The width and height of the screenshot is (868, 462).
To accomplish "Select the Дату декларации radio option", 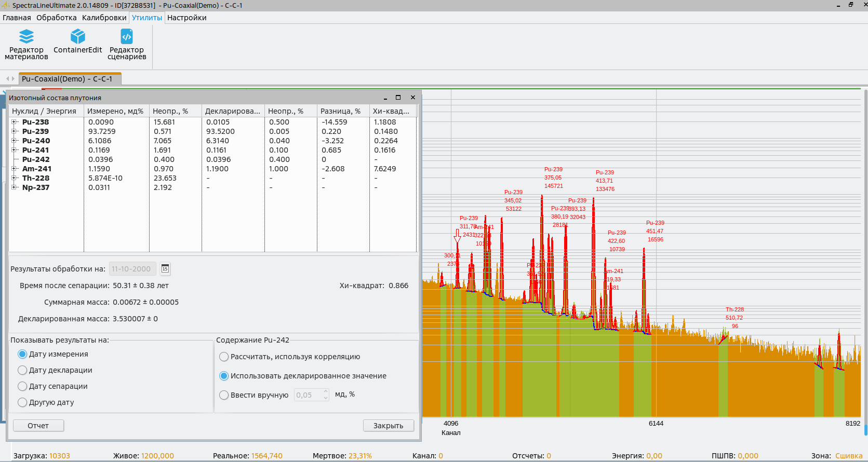I will tap(22, 370).
